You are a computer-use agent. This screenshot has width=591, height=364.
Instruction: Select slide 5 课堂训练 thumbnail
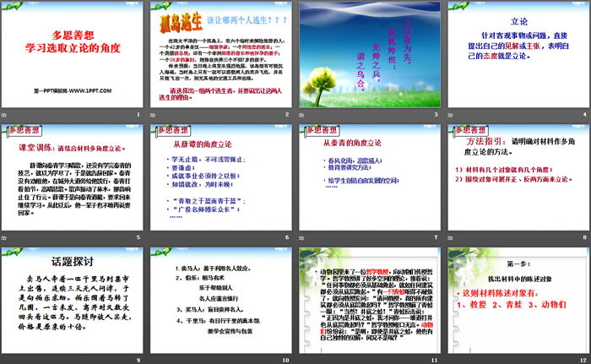[72, 177]
